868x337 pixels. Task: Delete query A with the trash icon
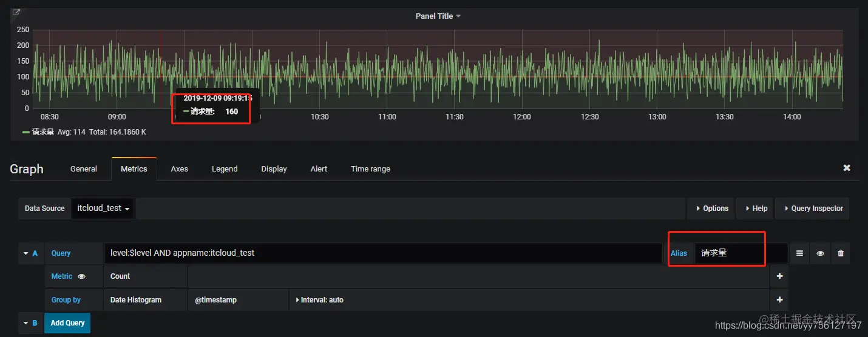click(841, 253)
